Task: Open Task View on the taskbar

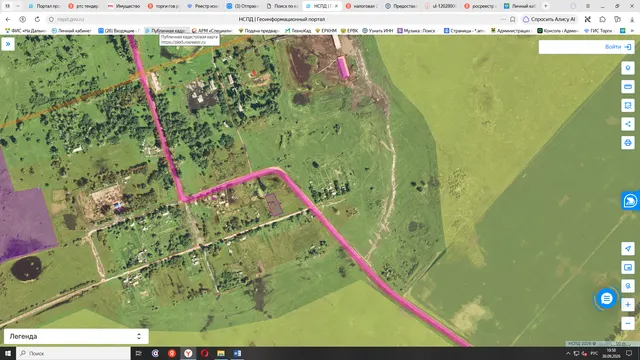Action: (138, 353)
